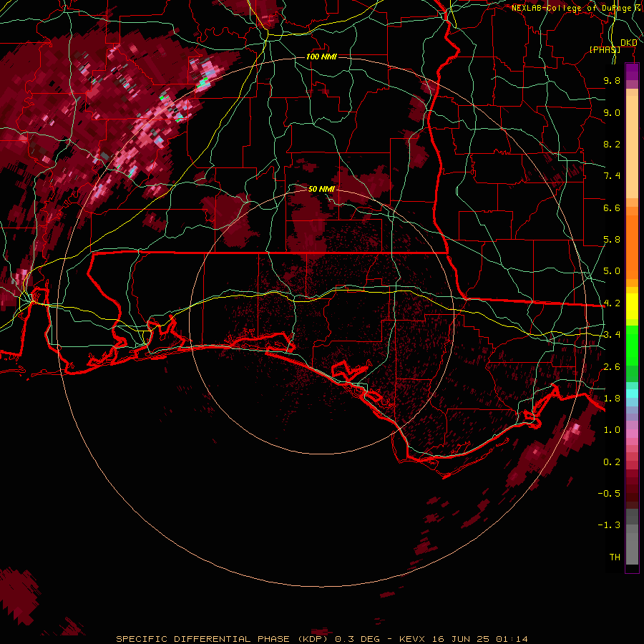This screenshot has height=644, width=644.
Task: Click the orange segment of the color bar
Action: click(x=632, y=247)
